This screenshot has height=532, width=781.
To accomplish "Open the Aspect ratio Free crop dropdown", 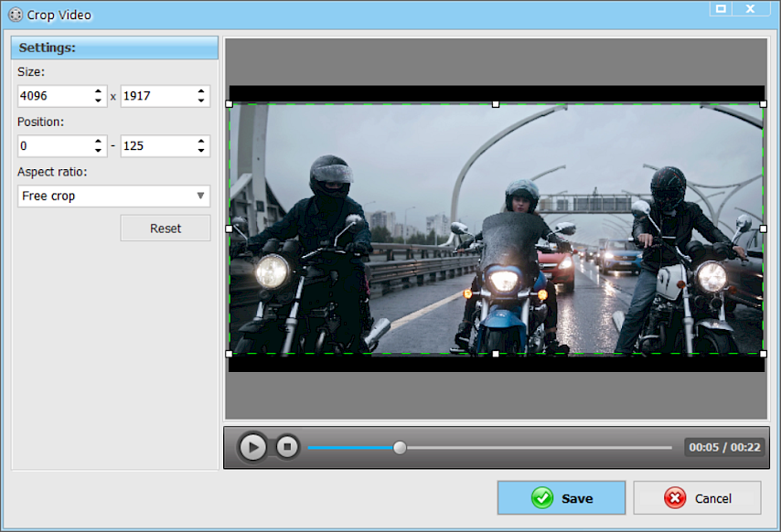I will pyautogui.click(x=114, y=197).
